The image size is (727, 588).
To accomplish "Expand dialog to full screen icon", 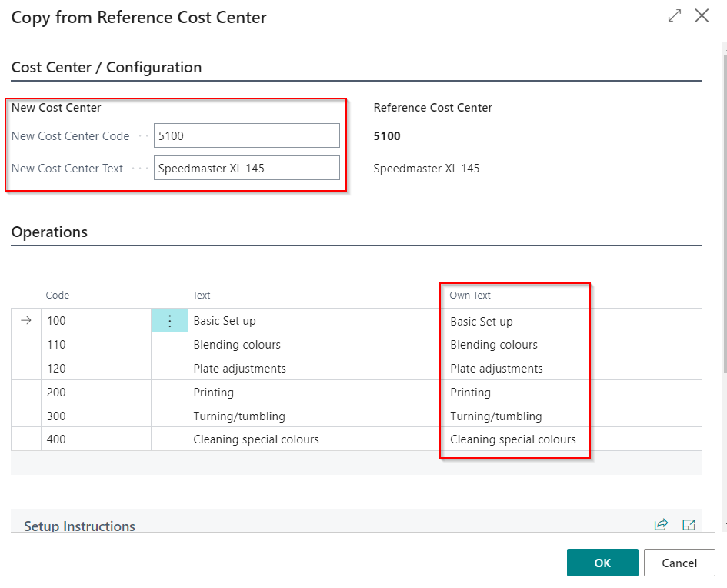I will pyautogui.click(x=675, y=15).
